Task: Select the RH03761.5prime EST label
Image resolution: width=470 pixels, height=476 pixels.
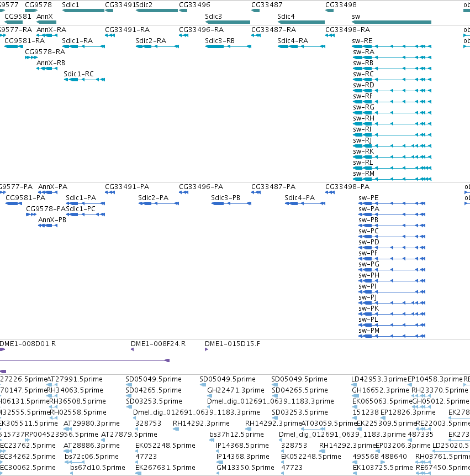Action: [x=442, y=457]
